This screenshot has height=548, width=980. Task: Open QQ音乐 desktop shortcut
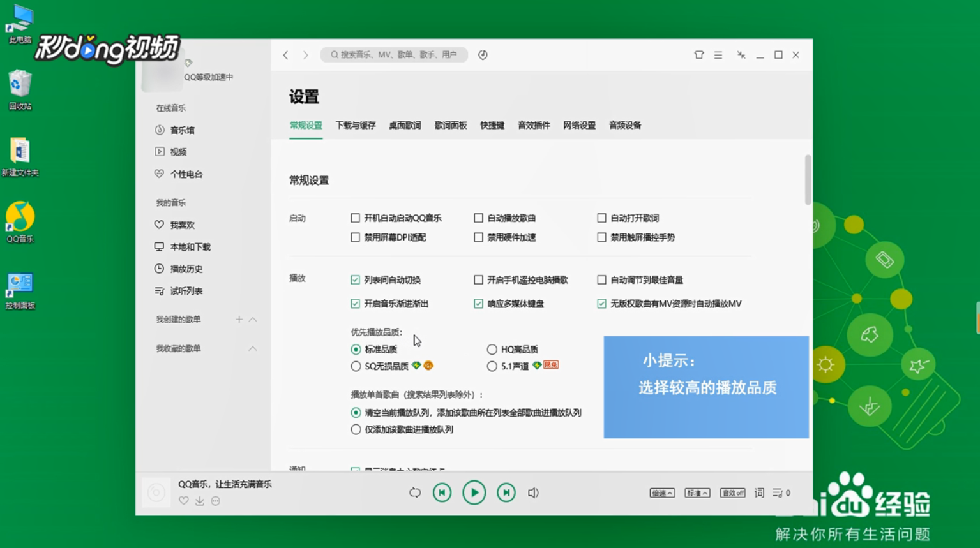click(20, 222)
